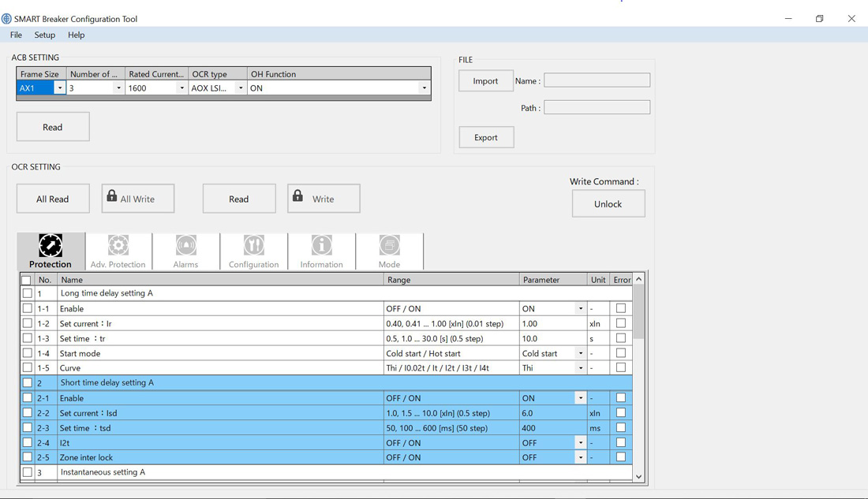Tick the header select-all checkbox
868x499 pixels.
pyautogui.click(x=26, y=280)
